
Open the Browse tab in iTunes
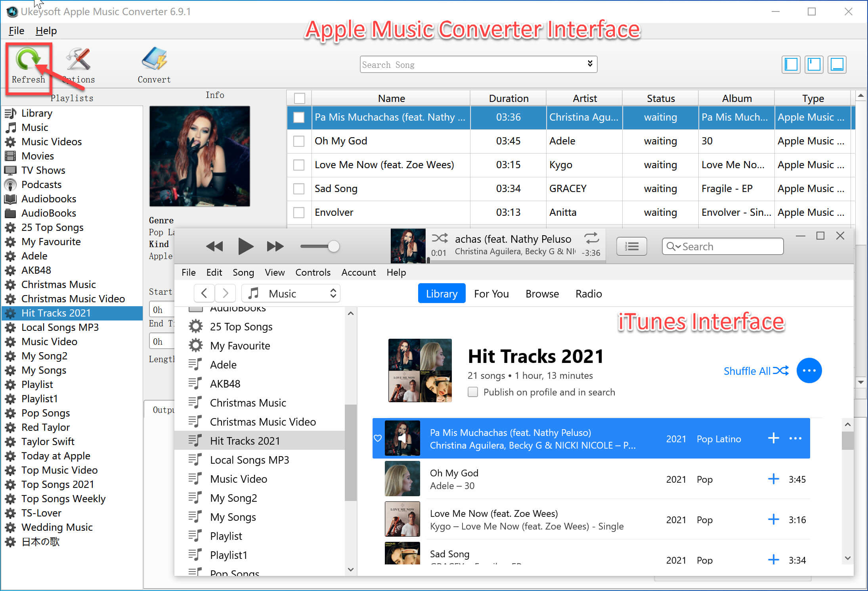coord(543,294)
